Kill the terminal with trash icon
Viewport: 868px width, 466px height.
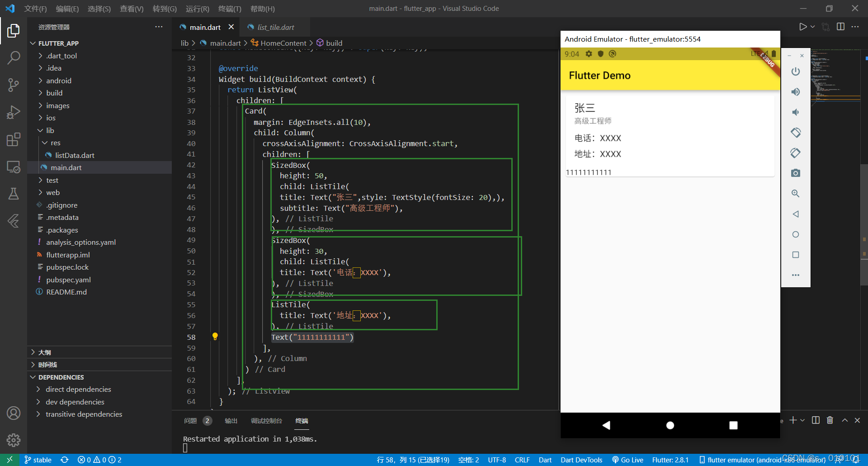tap(830, 420)
